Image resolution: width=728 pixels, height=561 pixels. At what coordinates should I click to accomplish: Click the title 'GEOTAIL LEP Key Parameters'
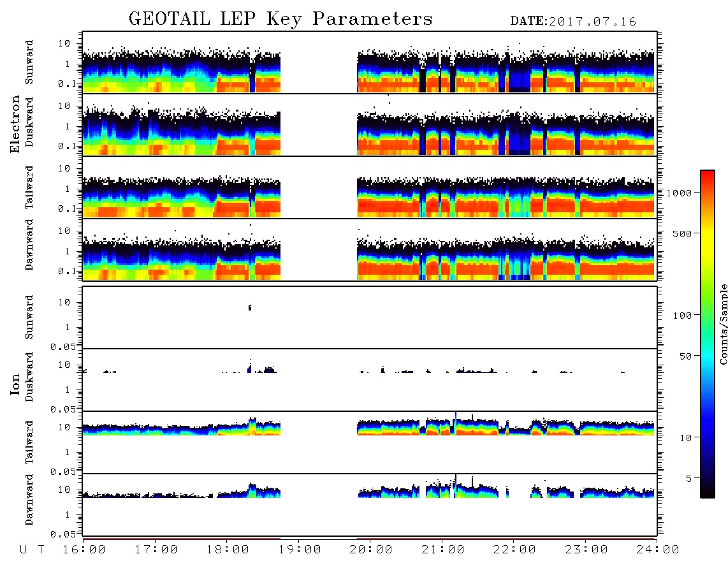280,19
